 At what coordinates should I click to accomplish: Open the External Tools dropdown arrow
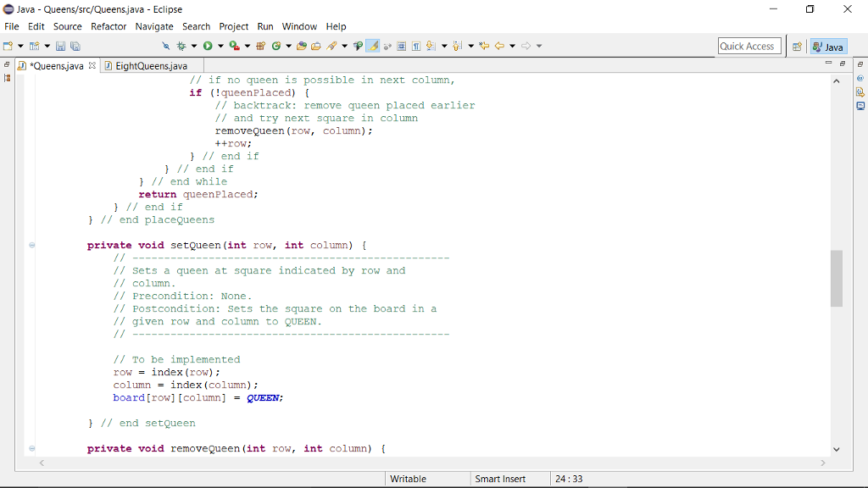point(248,46)
